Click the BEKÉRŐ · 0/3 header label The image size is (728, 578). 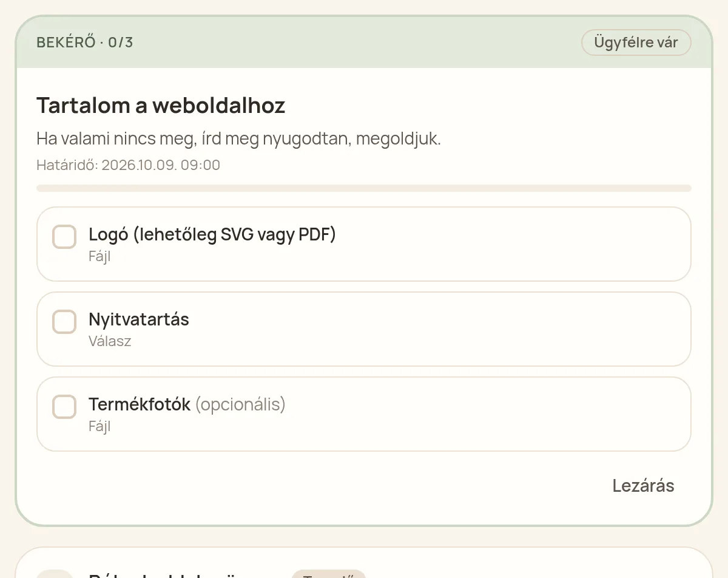tap(85, 42)
